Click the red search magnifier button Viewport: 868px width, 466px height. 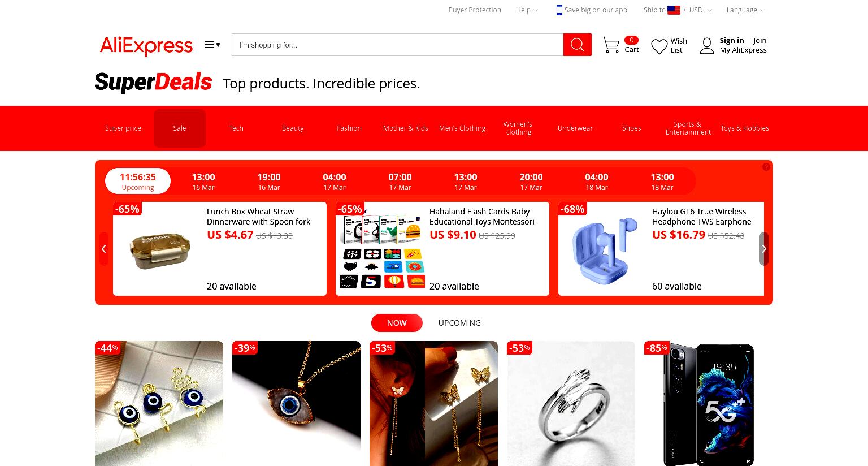577,45
